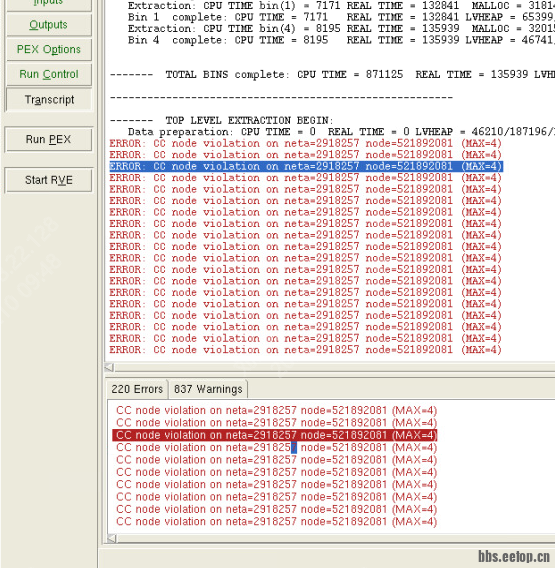Click the 'TOTAL BINS complete' transcript line

[332, 75]
